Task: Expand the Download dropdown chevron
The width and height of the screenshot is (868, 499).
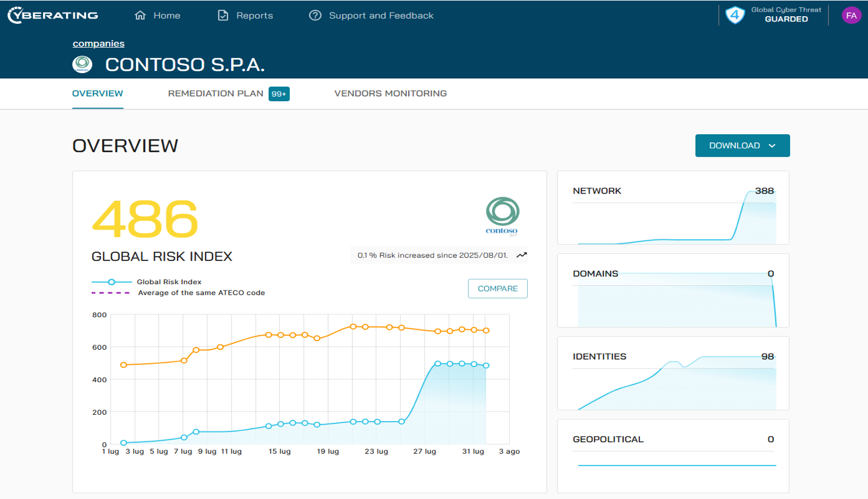Action: tap(772, 146)
